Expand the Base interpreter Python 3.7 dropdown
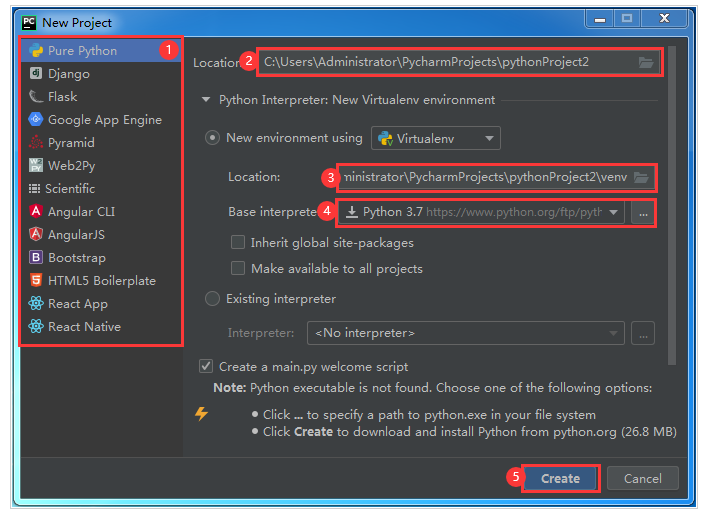 (x=612, y=212)
